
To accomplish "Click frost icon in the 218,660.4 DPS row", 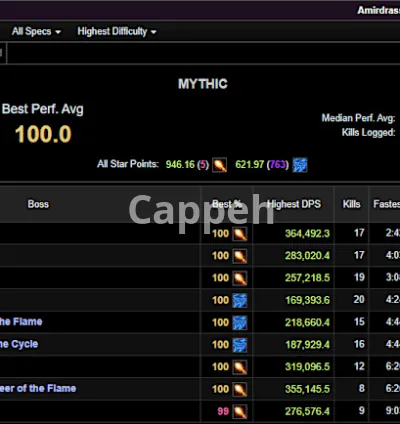I will 240,323.
